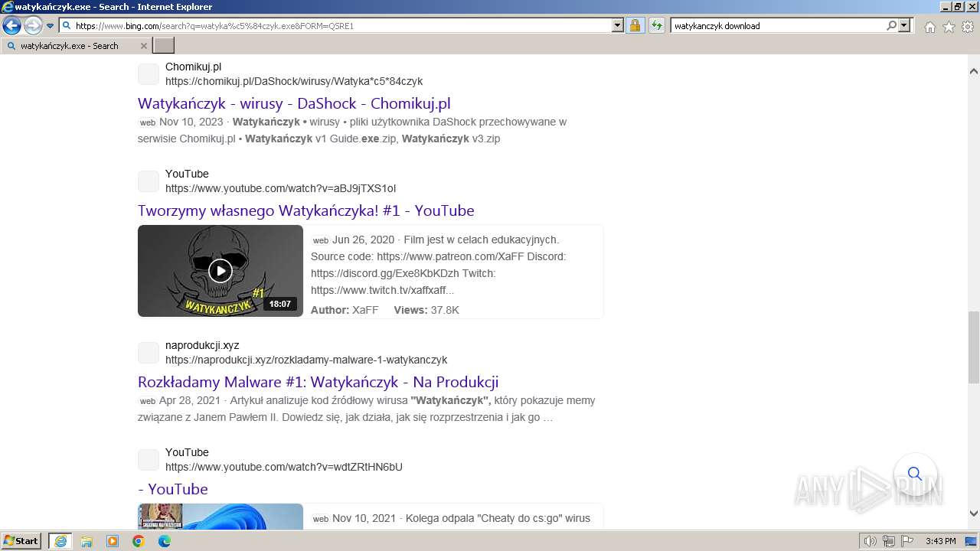Click the Nov 10, 2023 result date
Screen dimensions: 980x551
[x=191, y=122]
